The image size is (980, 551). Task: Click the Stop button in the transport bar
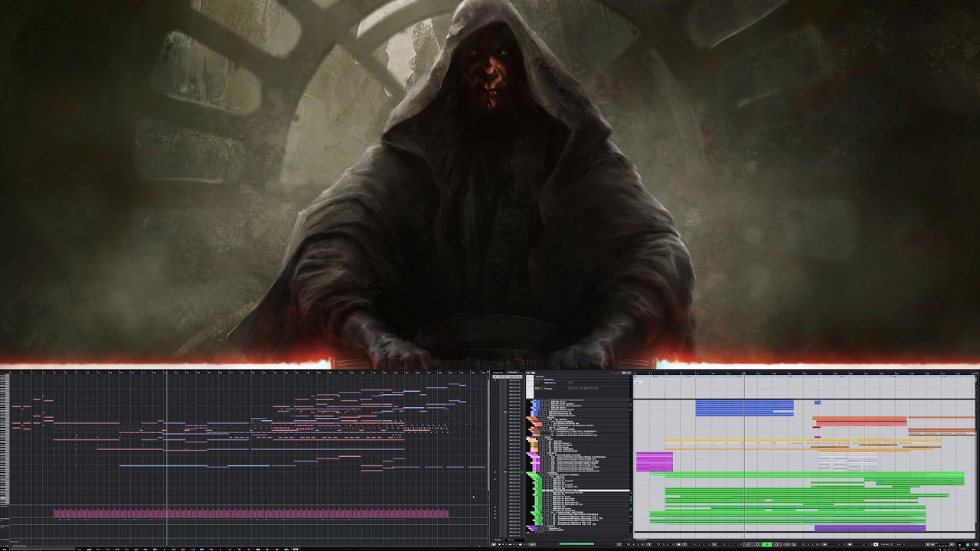(x=757, y=544)
